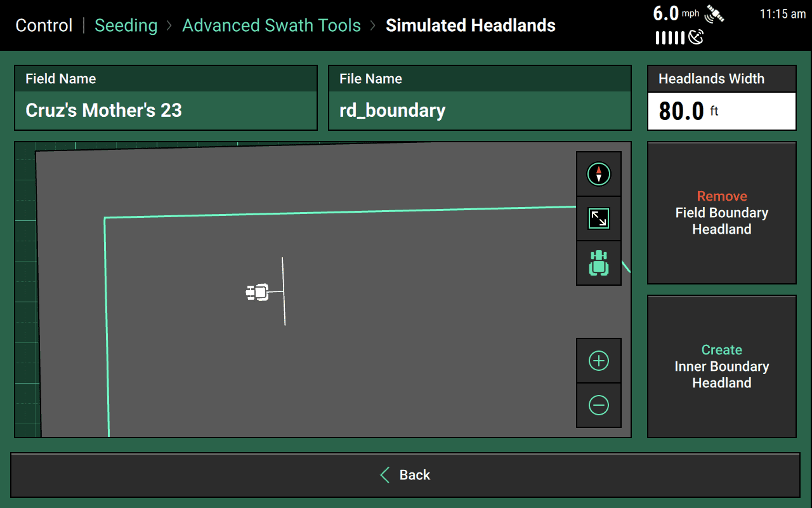Create an Inner Boundary Headland
The width and height of the screenshot is (812, 508).
pos(721,366)
